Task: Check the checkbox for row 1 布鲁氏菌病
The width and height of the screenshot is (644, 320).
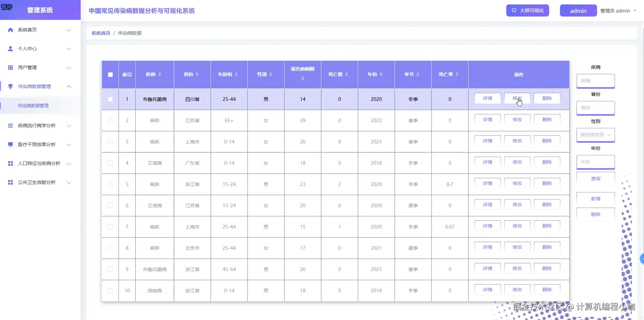Action: (110, 99)
